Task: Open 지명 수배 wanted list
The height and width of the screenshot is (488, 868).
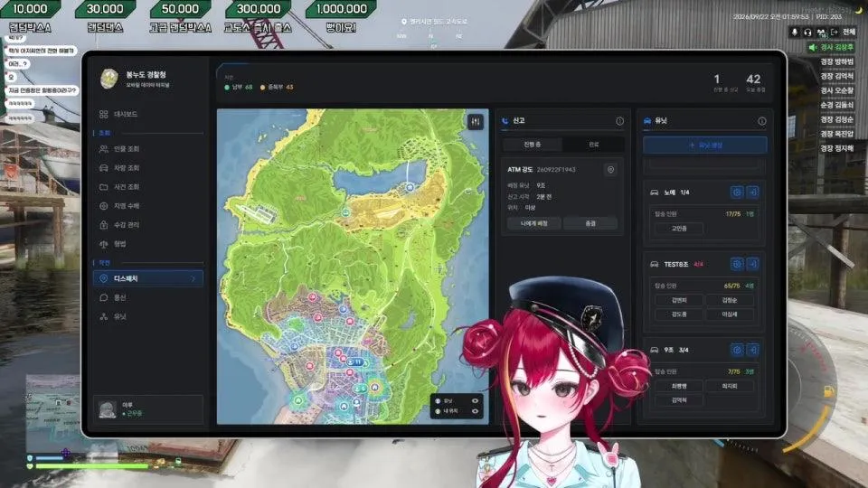Action: [148, 206]
